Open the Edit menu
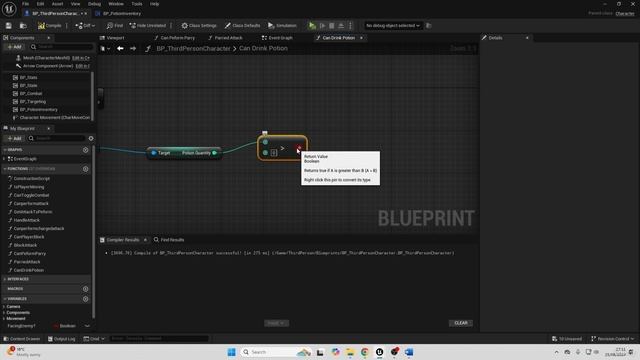Image resolution: width=640 pixels, height=360 pixels. pos(40,4)
